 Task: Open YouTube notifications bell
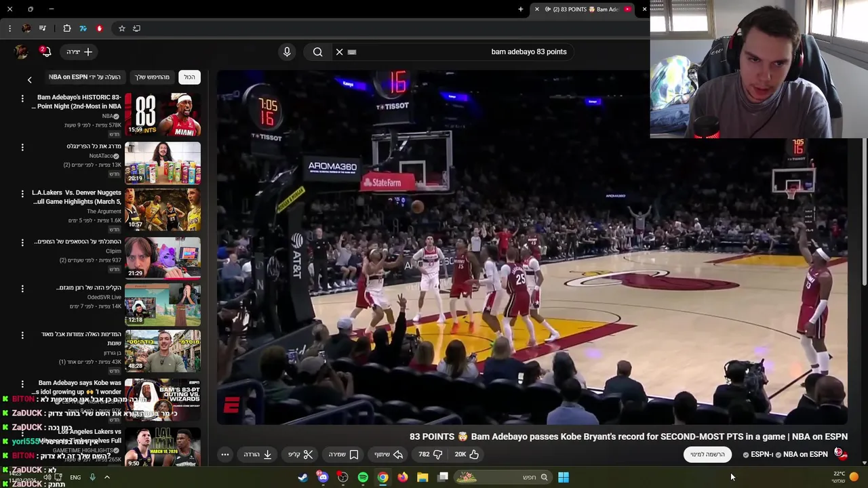coord(45,52)
